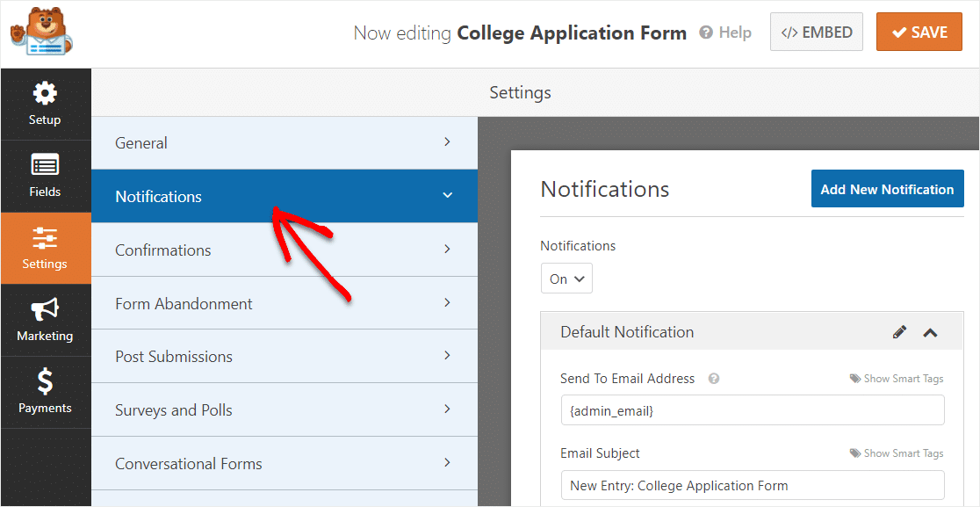Click Add New Notification button
Screen dimensions: 980x507
click(x=887, y=190)
